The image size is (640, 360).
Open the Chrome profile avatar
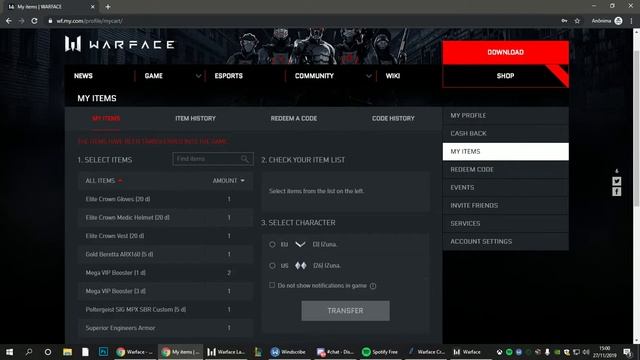pyautogui.click(x=618, y=21)
